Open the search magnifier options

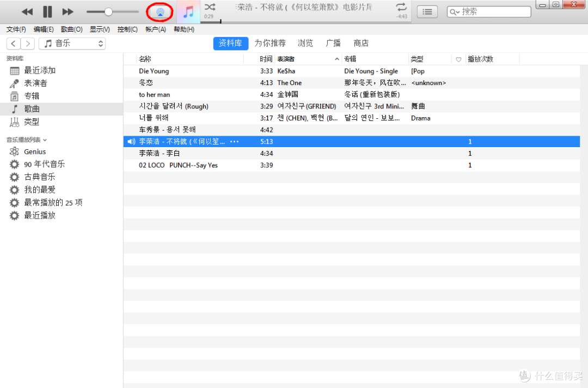click(x=454, y=12)
